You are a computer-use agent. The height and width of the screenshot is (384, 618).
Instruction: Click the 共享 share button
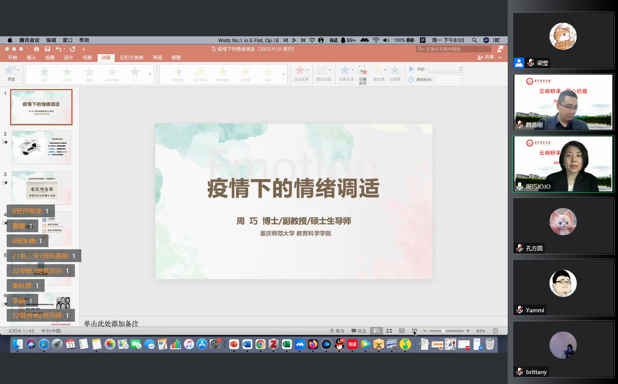click(486, 58)
